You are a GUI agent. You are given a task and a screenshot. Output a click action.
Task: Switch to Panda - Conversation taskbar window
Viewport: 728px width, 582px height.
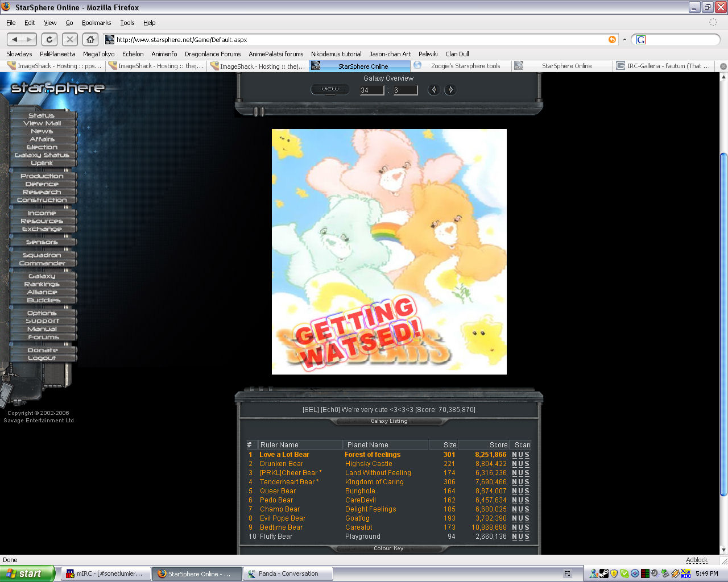pos(288,573)
